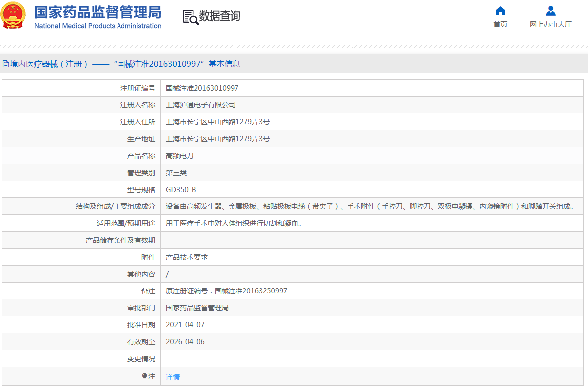This screenshot has height=387, width=588.
Task: Click the 结构及组成/主要组成成分 label
Action: coord(115,206)
